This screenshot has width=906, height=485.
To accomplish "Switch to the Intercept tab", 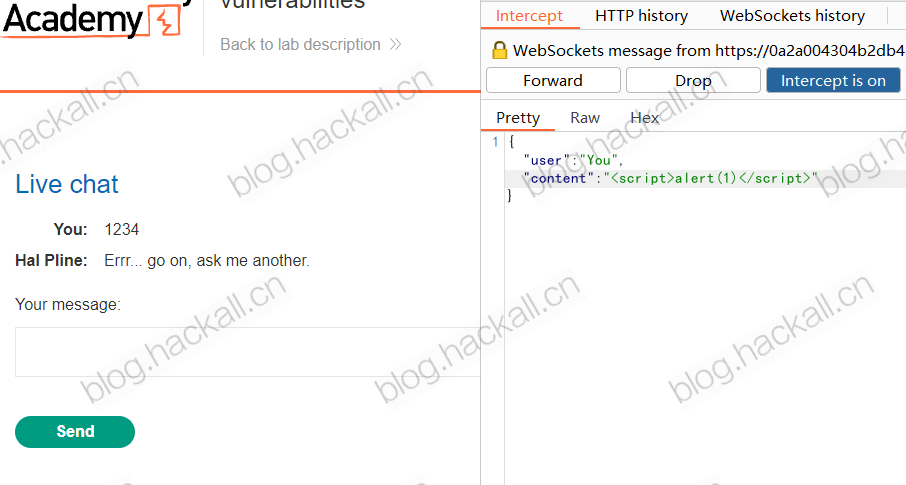I will (x=529, y=16).
